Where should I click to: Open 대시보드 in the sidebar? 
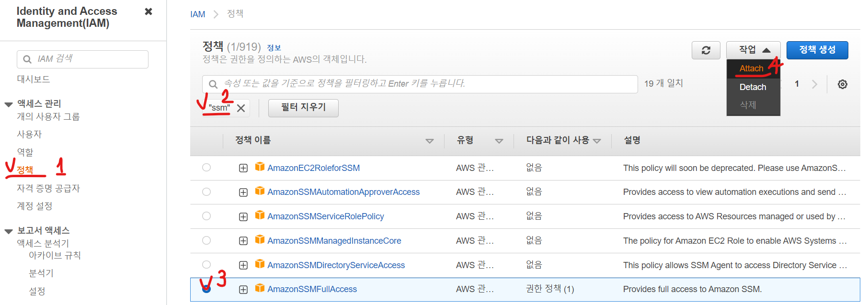point(34,79)
